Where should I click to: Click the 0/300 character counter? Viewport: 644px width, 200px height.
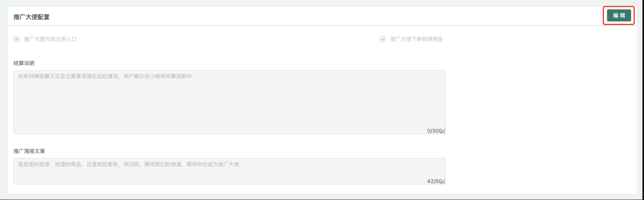(434, 131)
